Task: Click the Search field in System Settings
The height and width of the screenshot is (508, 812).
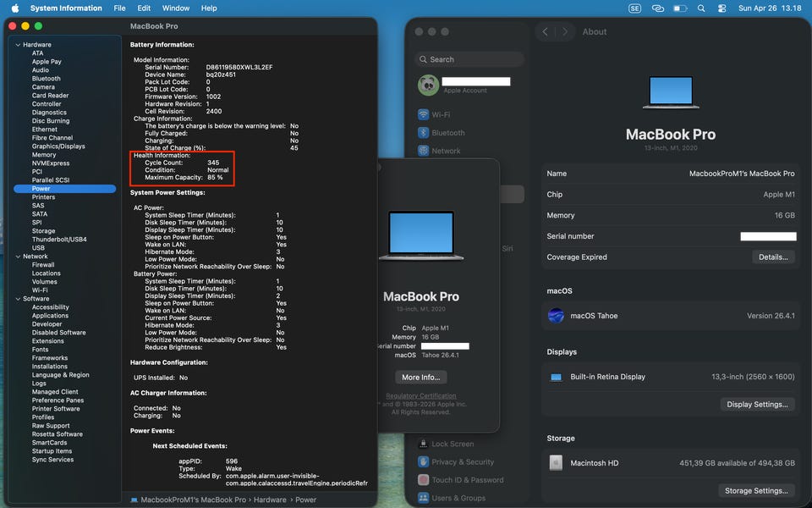Action: coord(469,59)
